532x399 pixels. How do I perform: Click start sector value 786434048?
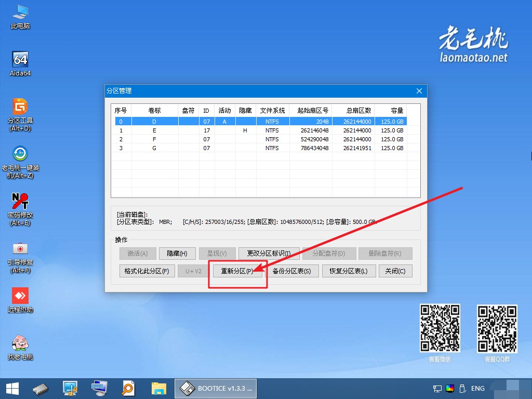(314, 148)
